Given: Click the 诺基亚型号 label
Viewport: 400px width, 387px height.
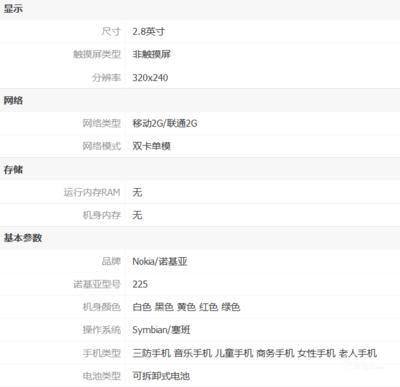Looking at the screenshot, I should [97, 284].
